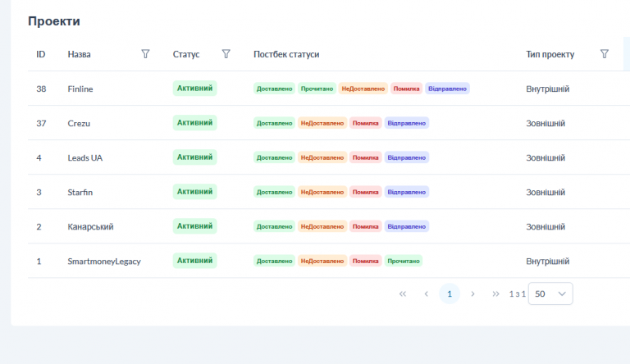
Task: Open the Статус column filter icon
Action: (226, 54)
